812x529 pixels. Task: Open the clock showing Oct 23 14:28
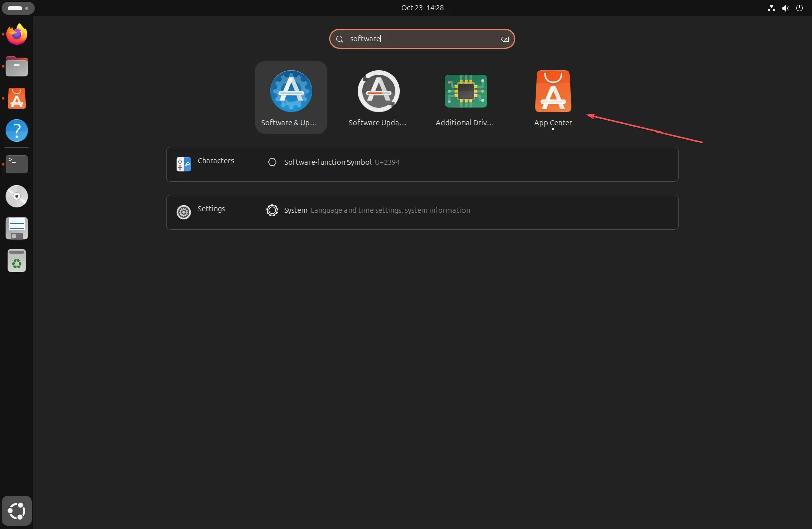tap(422, 8)
